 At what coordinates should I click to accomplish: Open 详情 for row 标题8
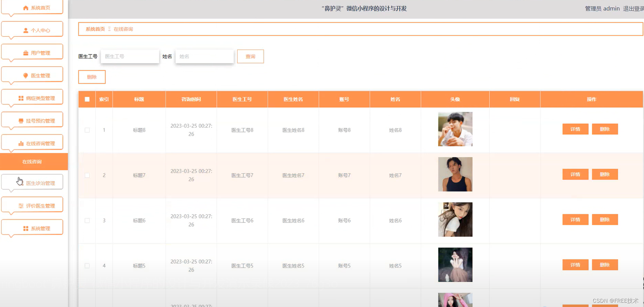tap(575, 129)
